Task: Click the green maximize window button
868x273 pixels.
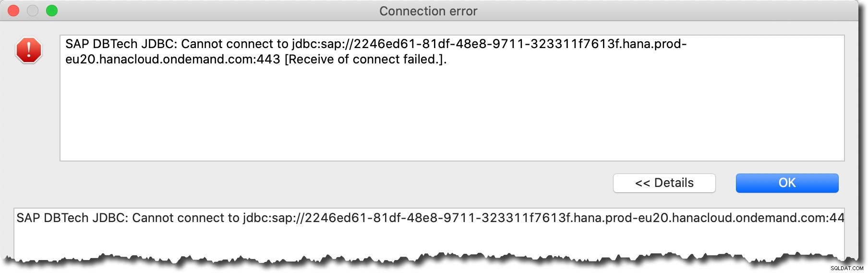Action: pyautogui.click(x=52, y=11)
